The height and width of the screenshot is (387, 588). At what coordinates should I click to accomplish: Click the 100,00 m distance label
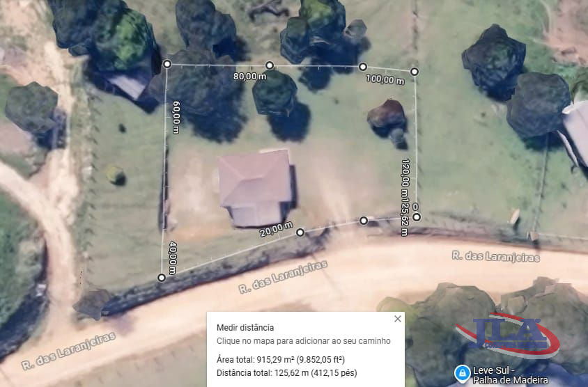(x=385, y=79)
